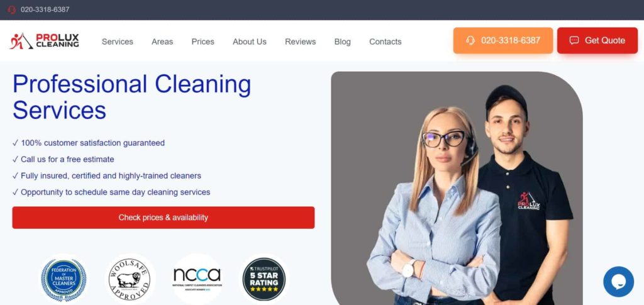This screenshot has width=644, height=305.
Task: Navigate to Reviews
Action: [300, 42]
